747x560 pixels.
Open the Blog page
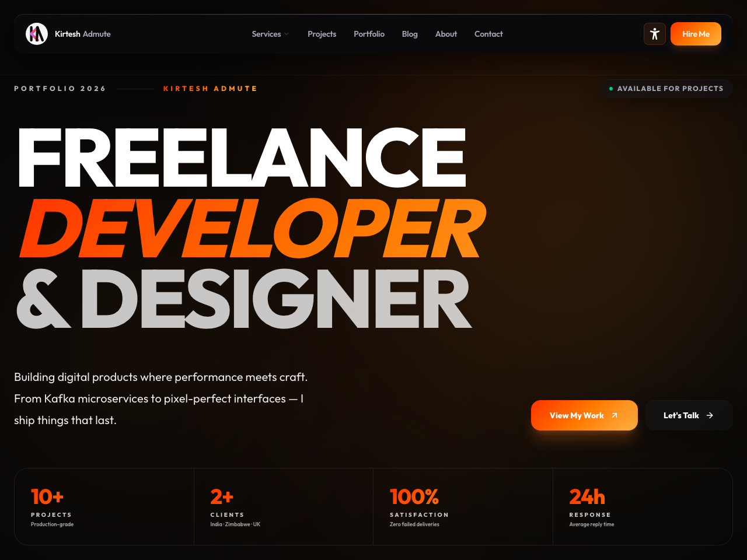pyautogui.click(x=410, y=34)
